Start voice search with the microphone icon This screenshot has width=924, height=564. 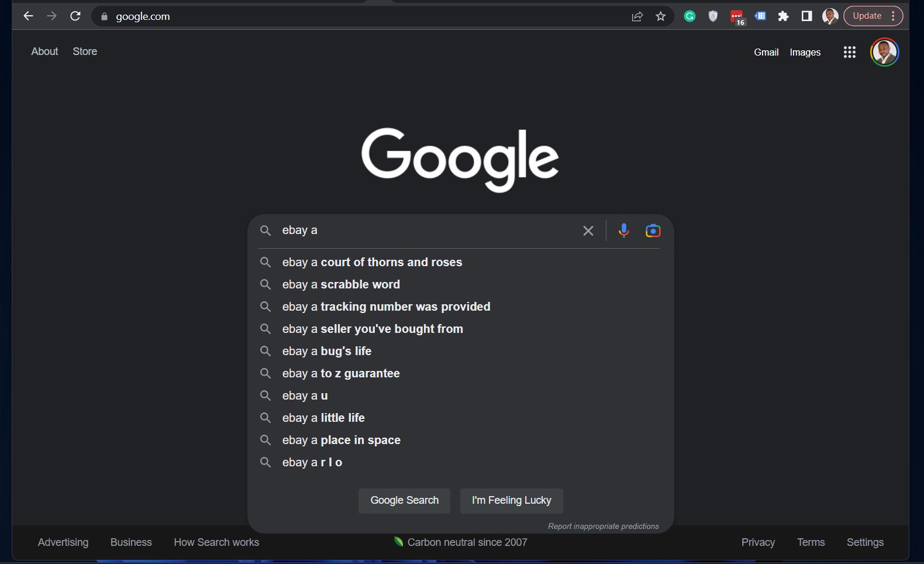[624, 231]
